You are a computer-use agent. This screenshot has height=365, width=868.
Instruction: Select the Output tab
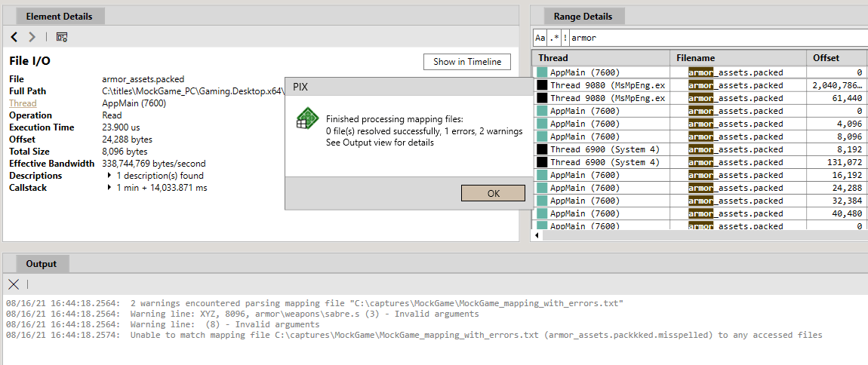(42, 264)
